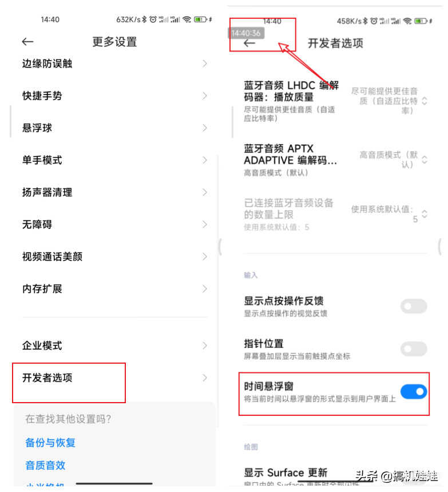Tap the chevron next to 企业模式
Viewport: 448px width, 492px height.
(205, 345)
